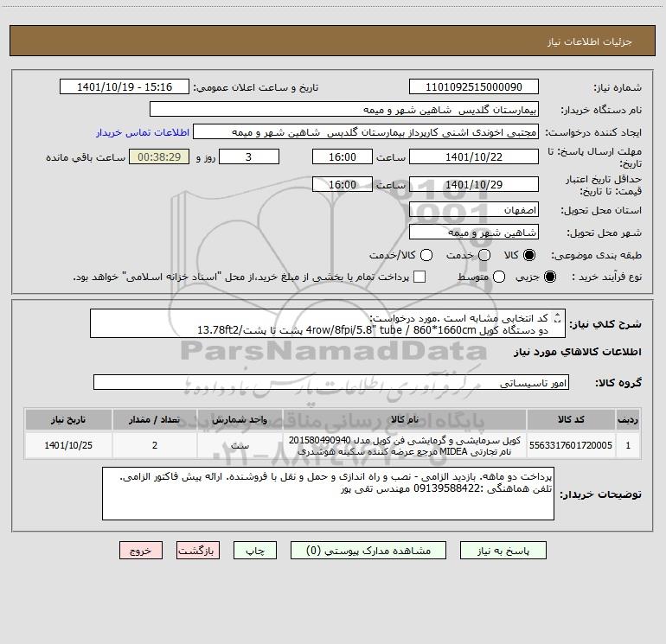The width and height of the screenshot is (666, 644).
Task: Click the request number field 1101092515000090
Action: point(474,87)
